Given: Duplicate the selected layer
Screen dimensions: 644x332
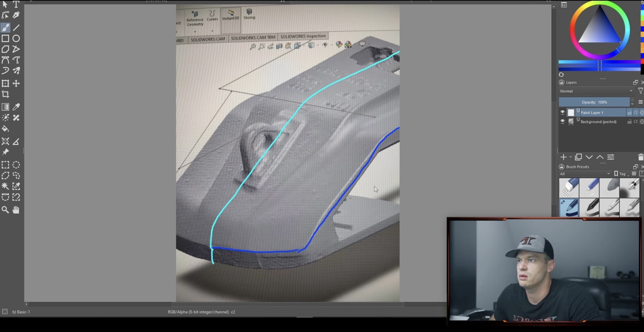Looking at the screenshot, I should pos(578,157).
